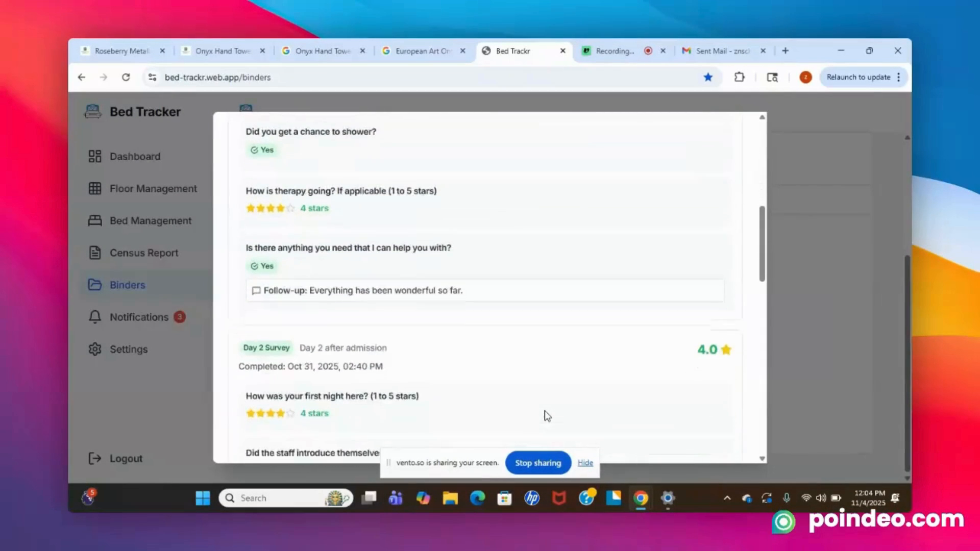Click the Yes checkmark under help question
The width and height of the screenshot is (980, 551).
[x=254, y=266]
